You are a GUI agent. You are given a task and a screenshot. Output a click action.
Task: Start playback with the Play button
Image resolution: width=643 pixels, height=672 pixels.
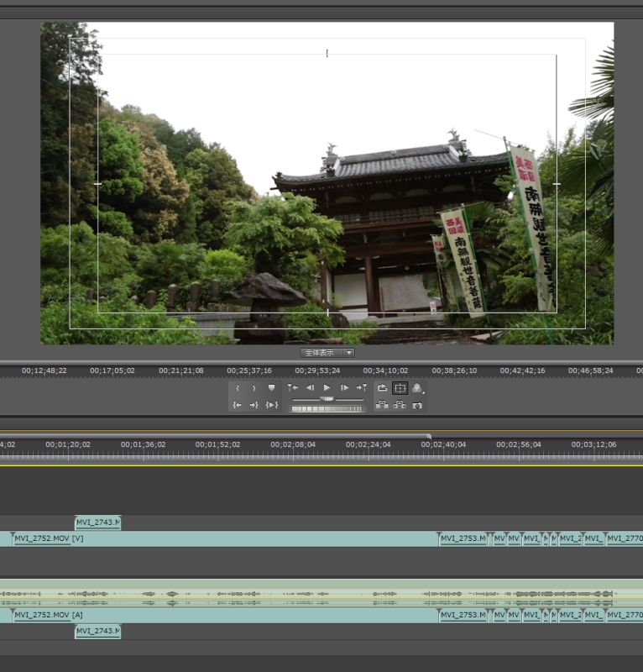pos(327,388)
